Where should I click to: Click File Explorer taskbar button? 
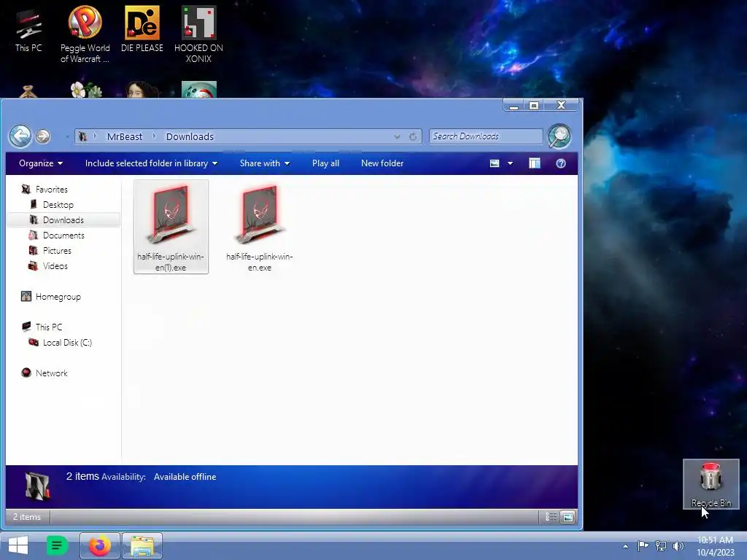[142, 545]
